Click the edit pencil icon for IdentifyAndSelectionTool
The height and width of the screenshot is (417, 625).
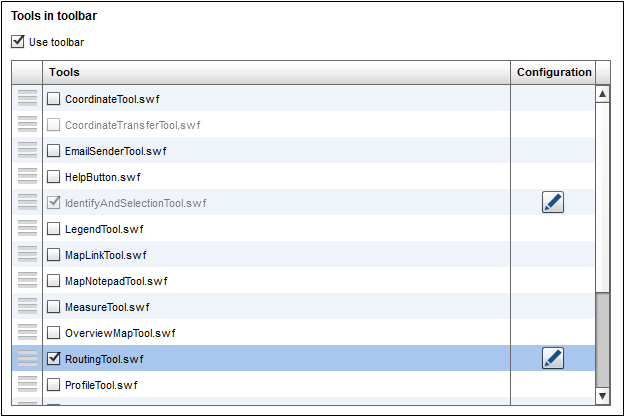click(x=552, y=202)
